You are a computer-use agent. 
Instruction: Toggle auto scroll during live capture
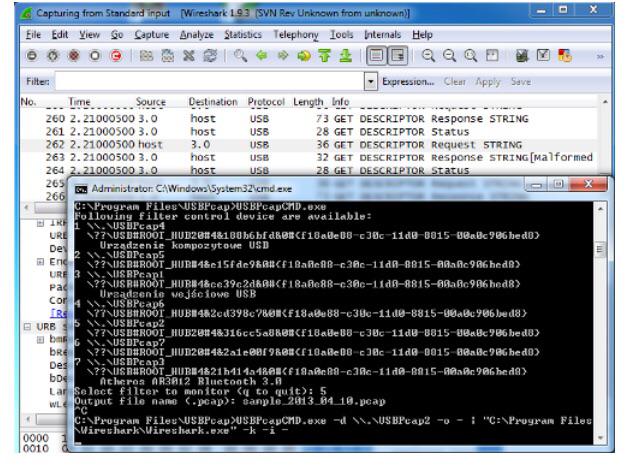pos(398,55)
